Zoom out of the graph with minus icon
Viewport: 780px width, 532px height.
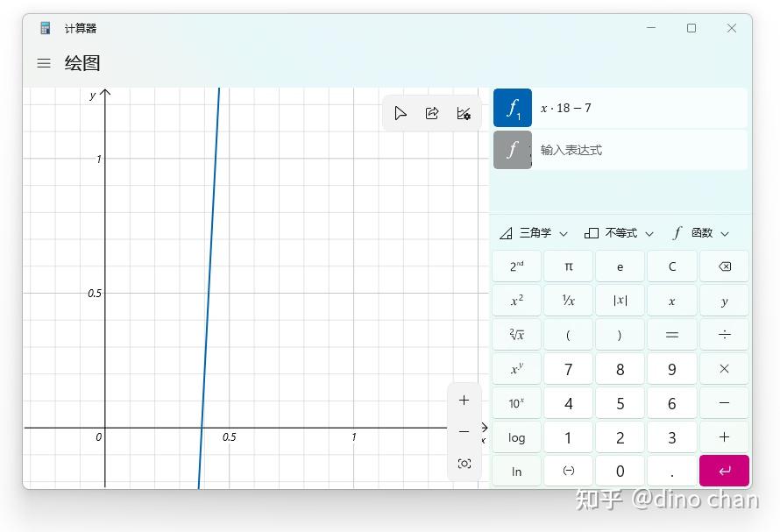coord(464,432)
